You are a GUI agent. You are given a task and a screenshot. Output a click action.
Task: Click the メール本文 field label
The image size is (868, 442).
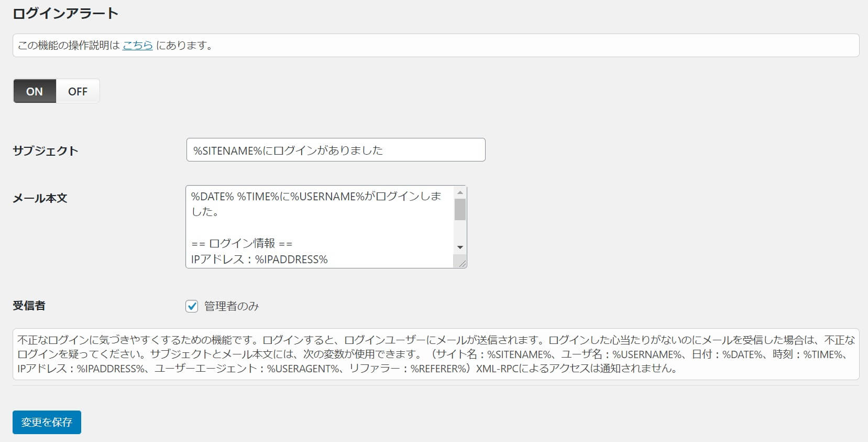(40, 198)
